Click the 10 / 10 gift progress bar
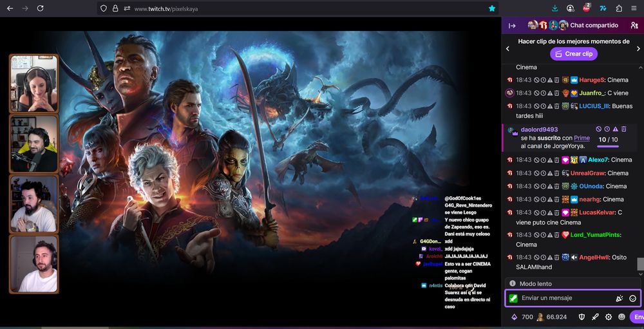Viewport: 644px width, 329px height. [x=608, y=146]
